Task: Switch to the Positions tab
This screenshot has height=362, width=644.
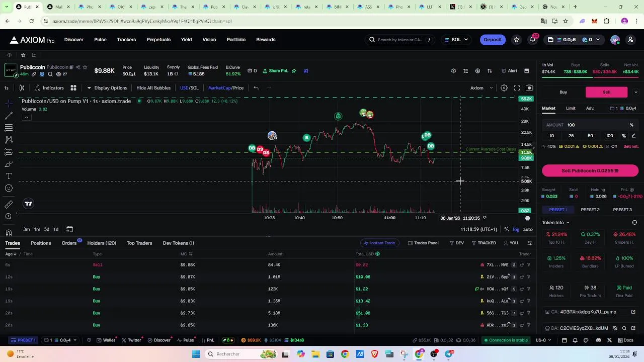Action: (x=41, y=243)
